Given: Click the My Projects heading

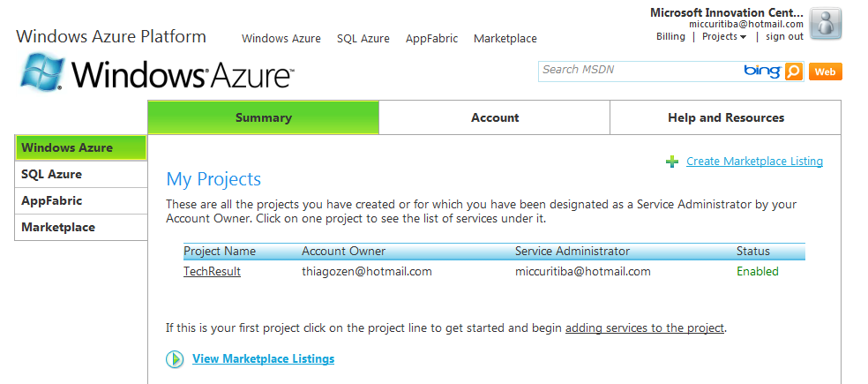Looking at the screenshot, I should pos(213,179).
